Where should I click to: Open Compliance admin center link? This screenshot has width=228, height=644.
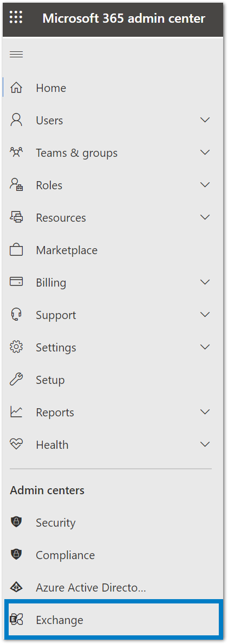pyautogui.click(x=65, y=556)
